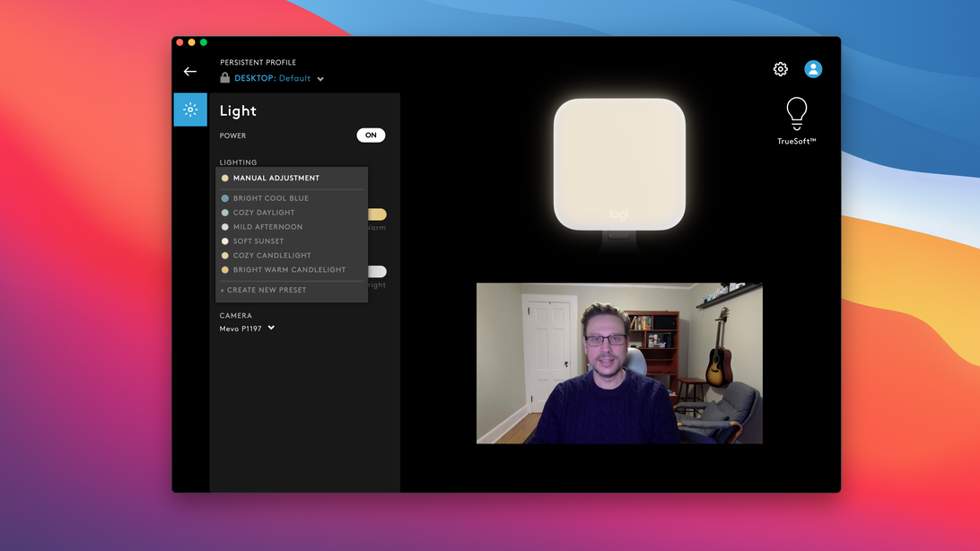
Task: Select the Soft Sunset preset
Action: (258, 241)
